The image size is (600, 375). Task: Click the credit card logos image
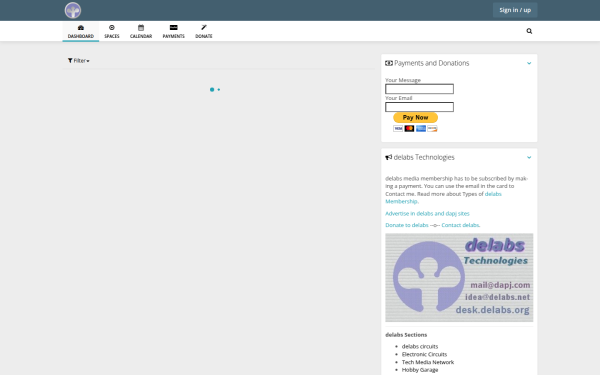[415, 129]
